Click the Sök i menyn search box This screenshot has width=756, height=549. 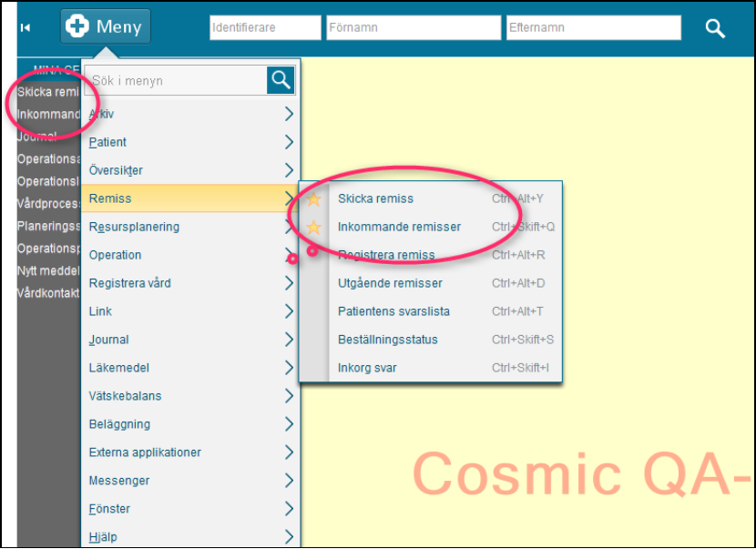coord(178,81)
